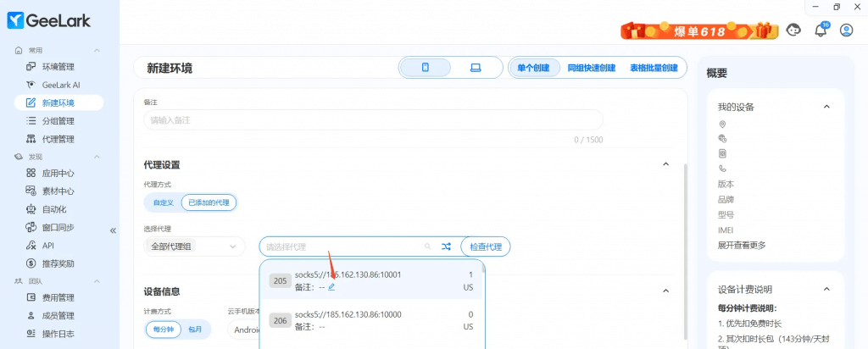Edit remark pencil icon for proxy 205

click(331, 287)
